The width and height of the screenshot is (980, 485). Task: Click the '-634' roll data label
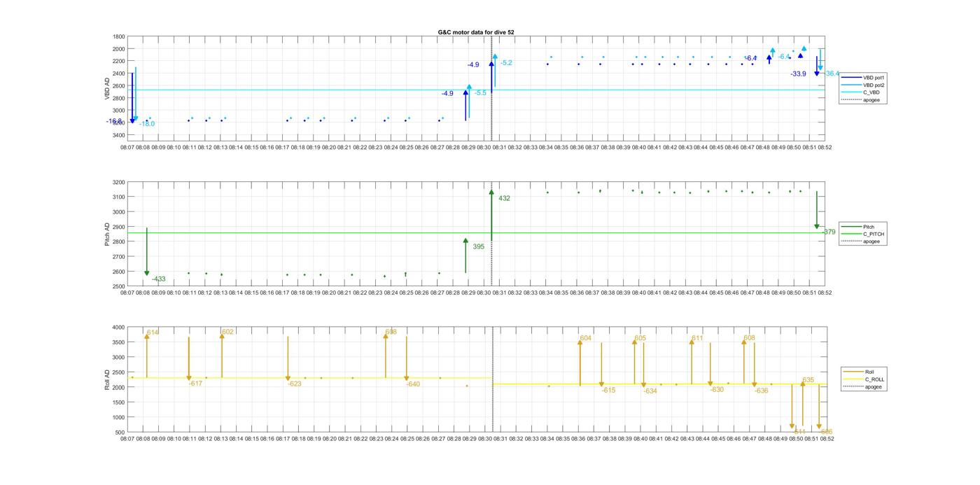(x=650, y=391)
